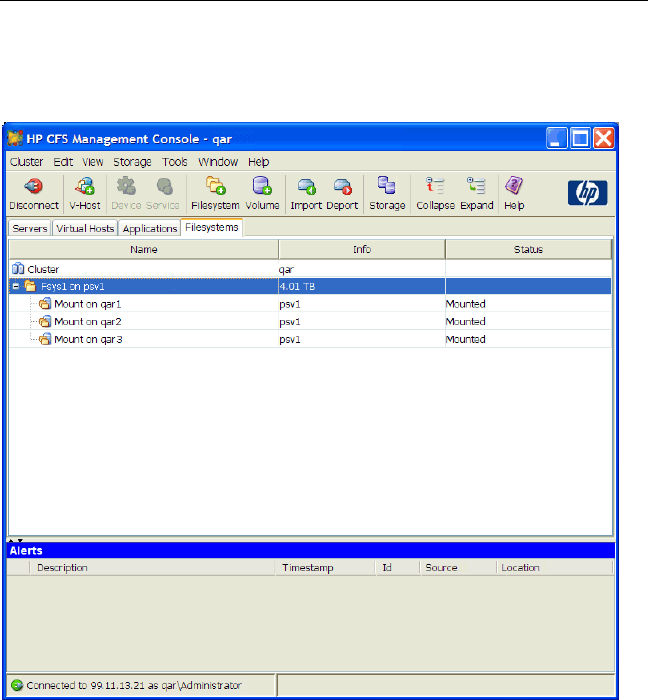Click the Import toolbar icon

point(307,186)
